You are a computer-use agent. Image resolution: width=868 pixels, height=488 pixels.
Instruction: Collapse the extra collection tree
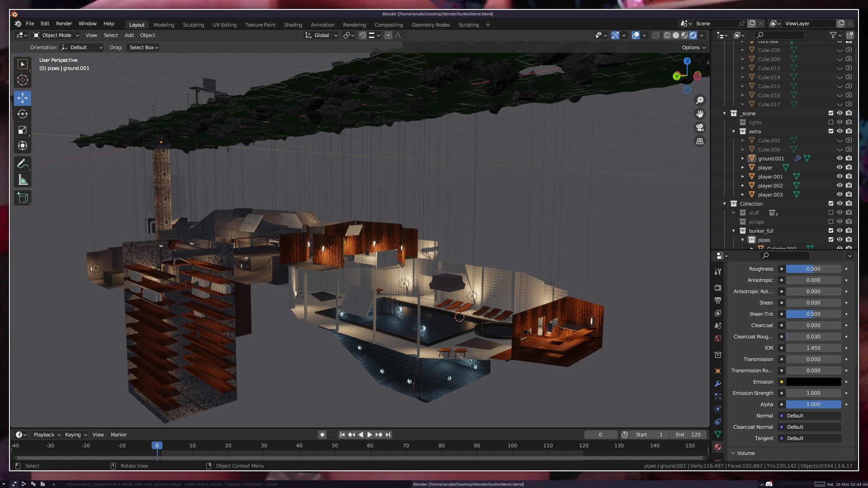point(734,131)
